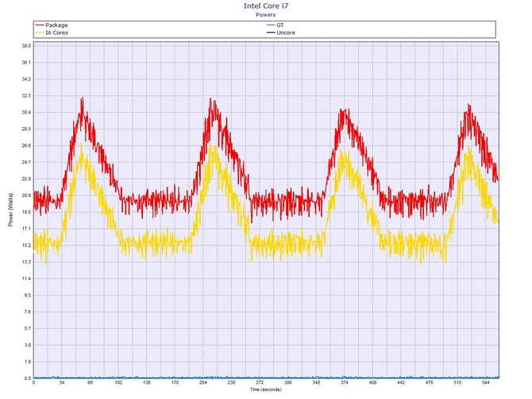Screen dimensions: 532x399
Task: Click the purple Uncore legend line swatch
Action: click(x=270, y=32)
